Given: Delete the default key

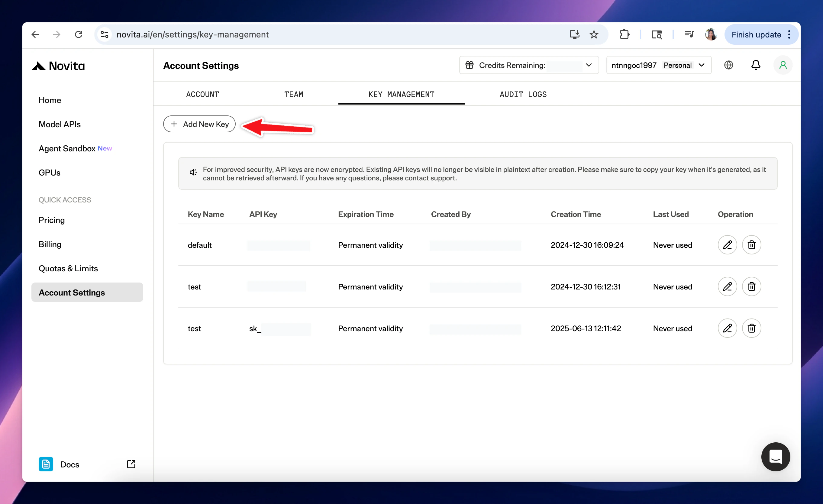Looking at the screenshot, I should click(751, 245).
